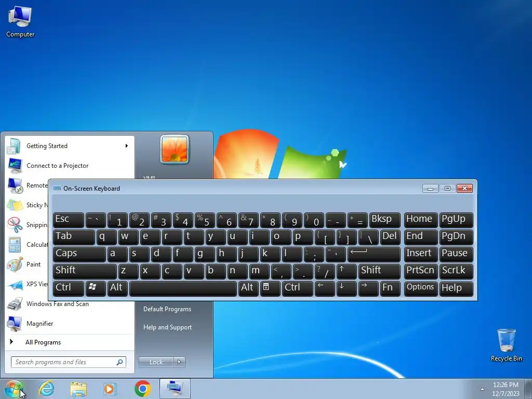
Task: Toggle the right Shift key
Action: pyautogui.click(x=379, y=271)
